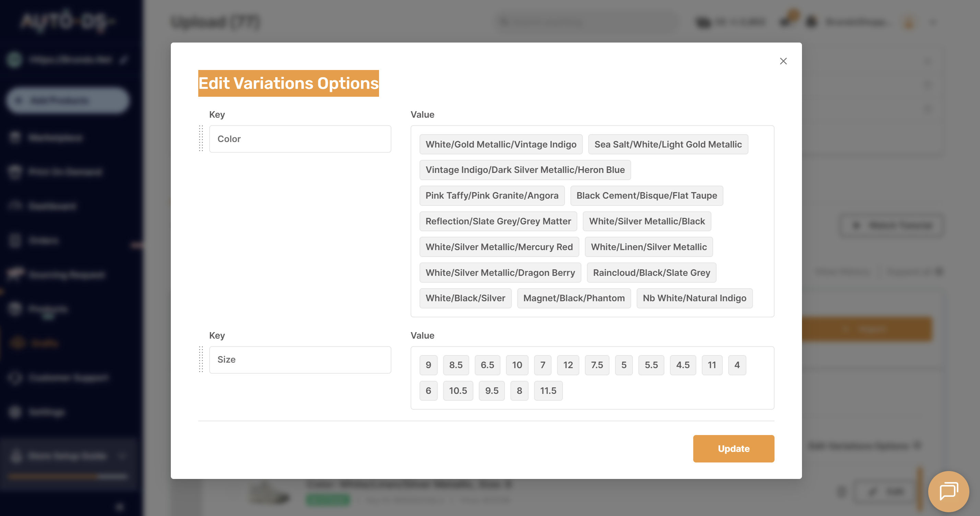Screen dimensions: 980x516
Task: Select Sea Salt/White/Light Gold Metallic tag
Action: click(668, 144)
